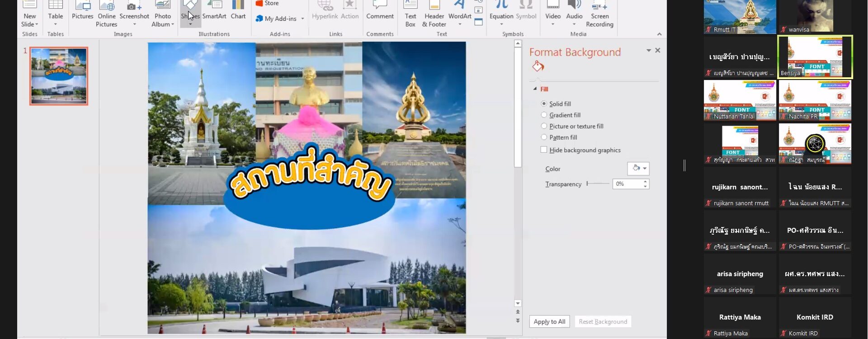Insert Object from Text group
The width and height of the screenshot is (868, 339).
pyautogui.click(x=478, y=22)
